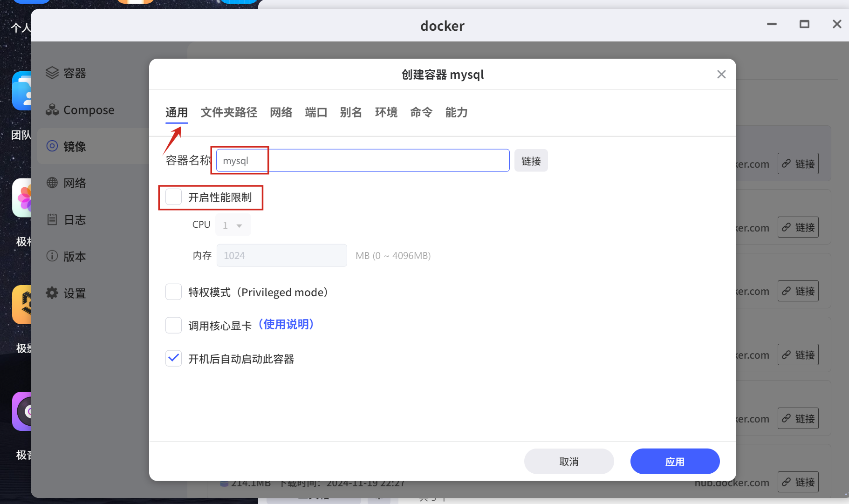
Task: Click the 容器 layers icon in sidebar
Action: (x=52, y=73)
